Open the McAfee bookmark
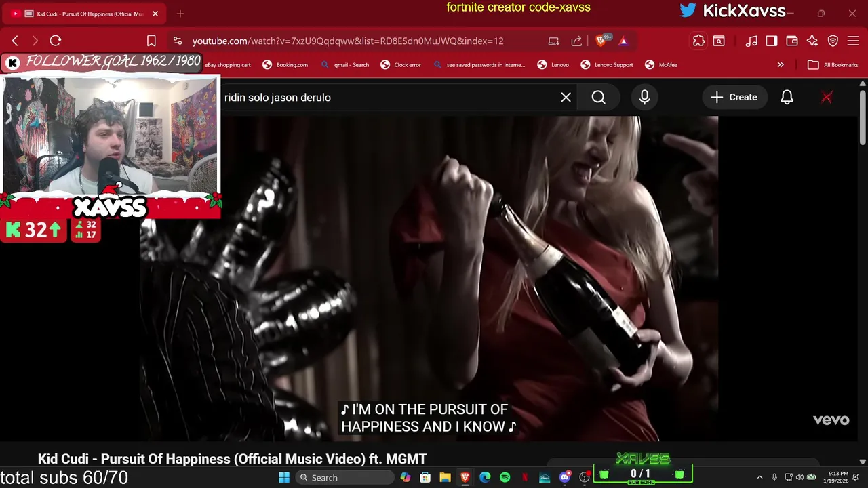 [661, 65]
